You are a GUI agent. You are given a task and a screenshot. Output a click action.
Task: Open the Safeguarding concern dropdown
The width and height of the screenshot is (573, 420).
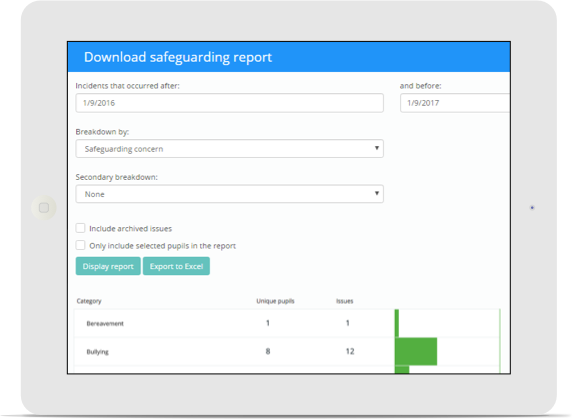tap(229, 148)
